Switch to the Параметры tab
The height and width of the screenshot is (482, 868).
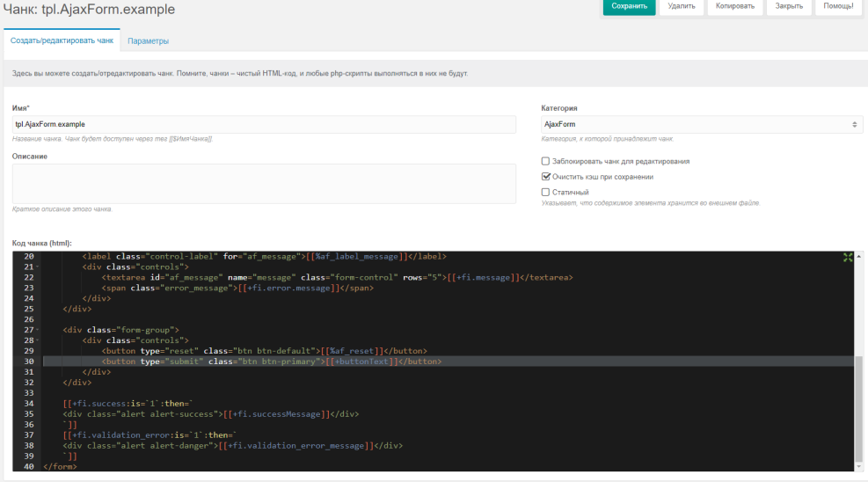pos(148,41)
